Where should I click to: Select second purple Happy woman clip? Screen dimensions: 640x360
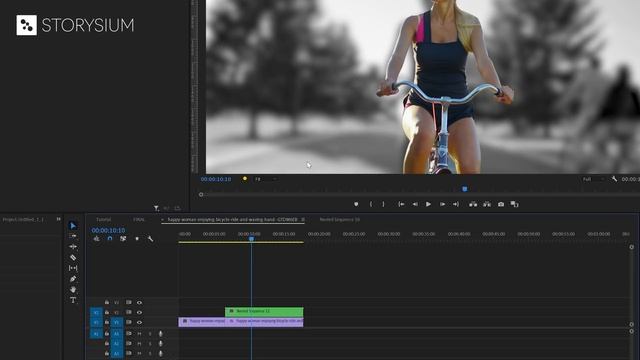pyautogui.click(x=264, y=322)
